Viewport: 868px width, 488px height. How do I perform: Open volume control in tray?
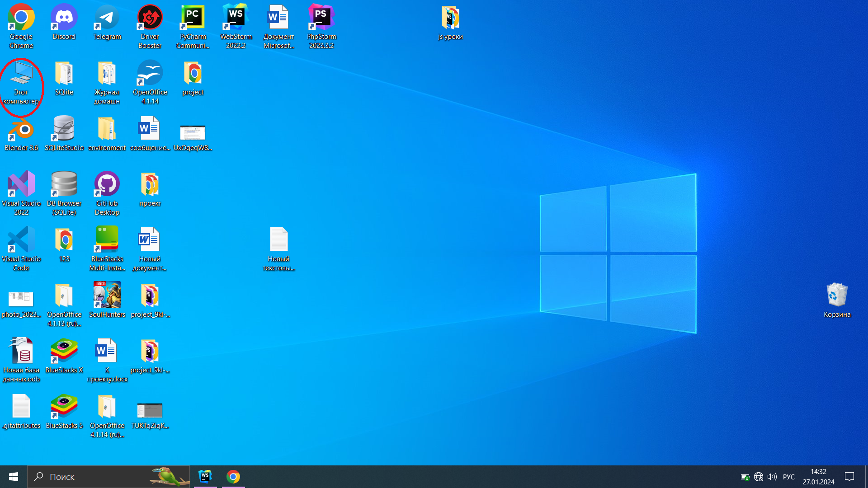(772, 477)
